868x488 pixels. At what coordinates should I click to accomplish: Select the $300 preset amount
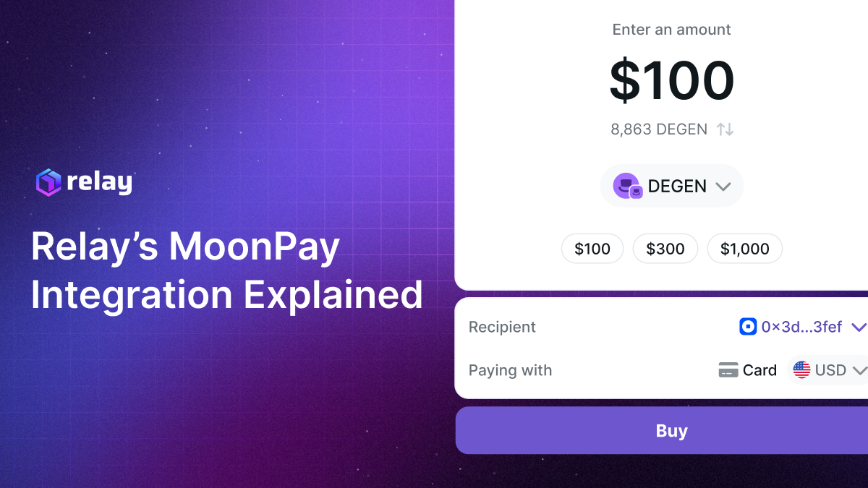(x=665, y=248)
